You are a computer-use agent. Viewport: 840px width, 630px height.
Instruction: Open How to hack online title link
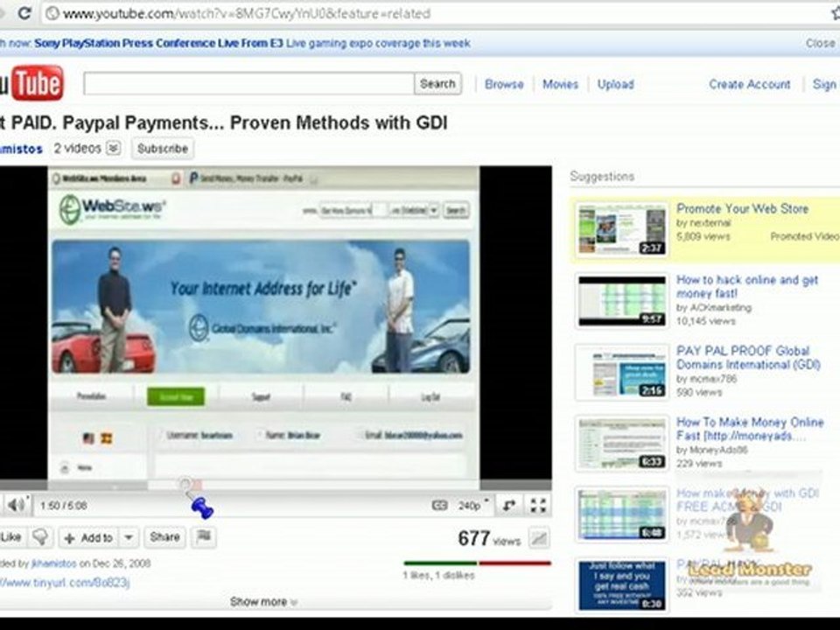(746, 287)
